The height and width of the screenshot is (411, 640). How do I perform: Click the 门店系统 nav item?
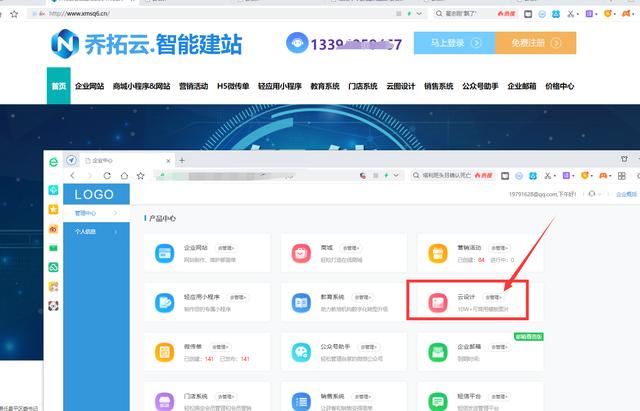pyautogui.click(x=362, y=86)
